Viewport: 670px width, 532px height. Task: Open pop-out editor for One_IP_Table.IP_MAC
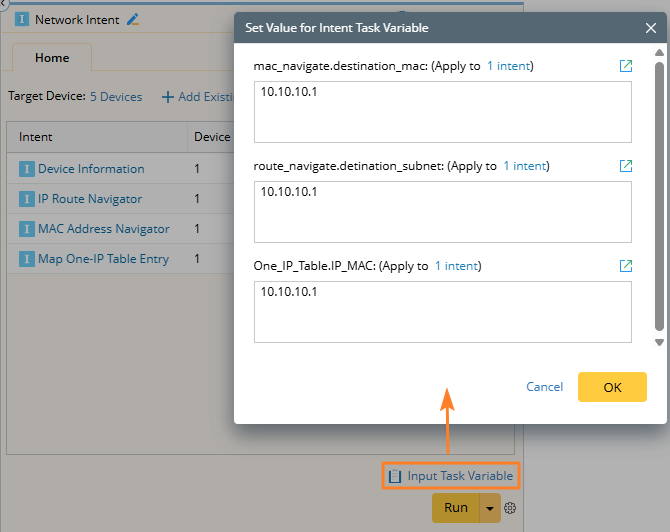tap(626, 266)
